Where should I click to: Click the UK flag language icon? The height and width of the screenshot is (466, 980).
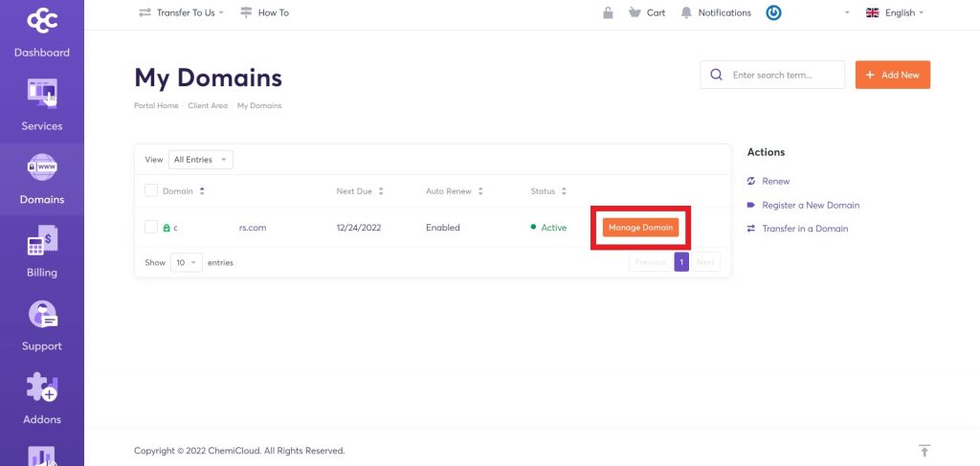pyautogui.click(x=873, y=12)
